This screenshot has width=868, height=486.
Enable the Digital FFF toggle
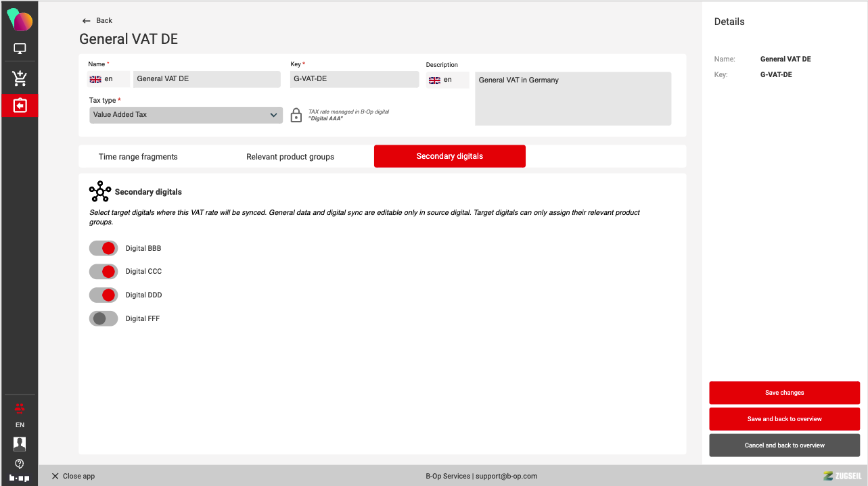pos(104,318)
